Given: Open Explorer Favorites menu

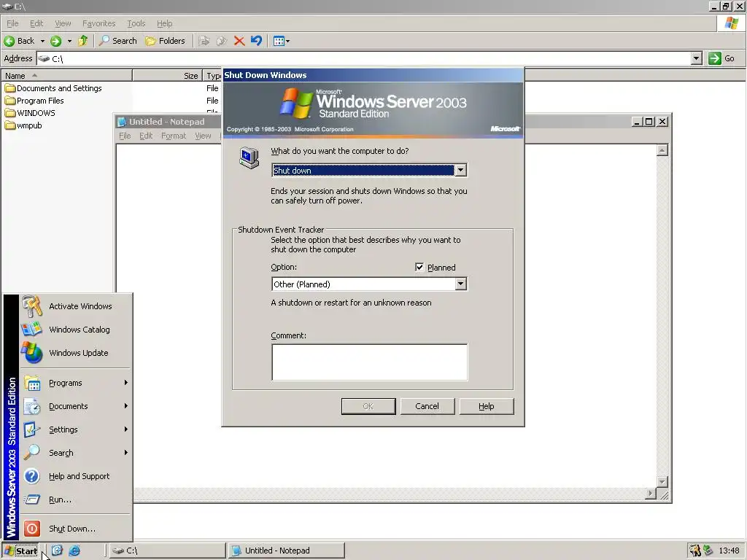Looking at the screenshot, I should click(98, 23).
